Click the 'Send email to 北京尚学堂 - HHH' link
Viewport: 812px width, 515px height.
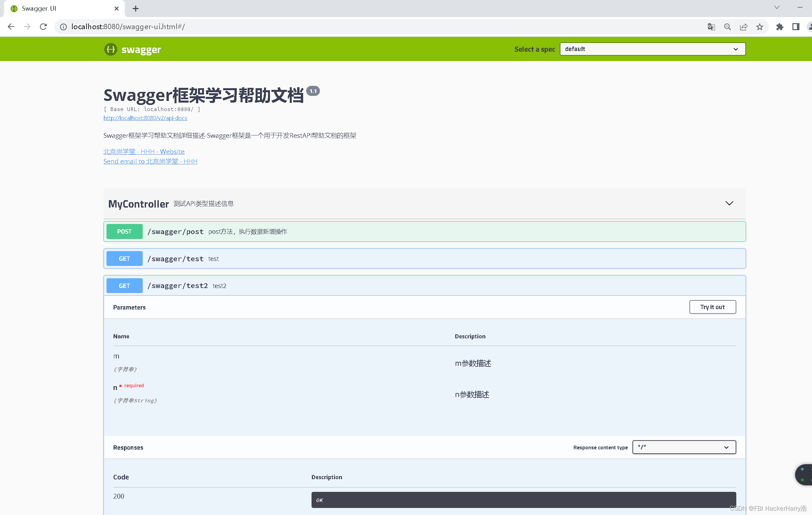150,161
